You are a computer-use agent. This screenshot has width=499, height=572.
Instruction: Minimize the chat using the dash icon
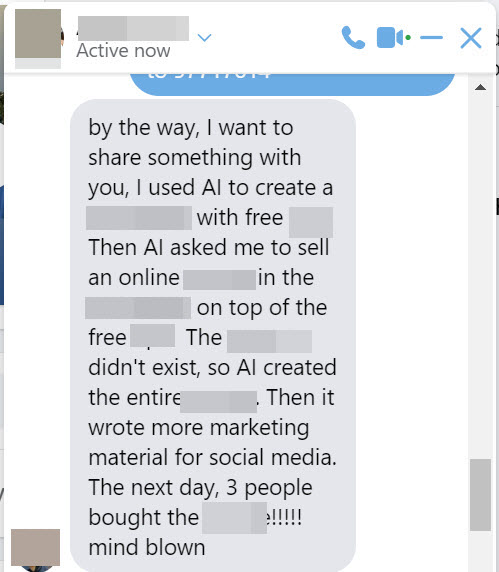[x=431, y=37]
